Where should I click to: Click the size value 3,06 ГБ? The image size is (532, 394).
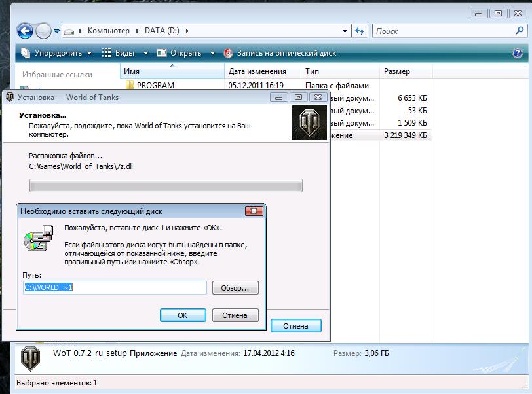pos(377,353)
